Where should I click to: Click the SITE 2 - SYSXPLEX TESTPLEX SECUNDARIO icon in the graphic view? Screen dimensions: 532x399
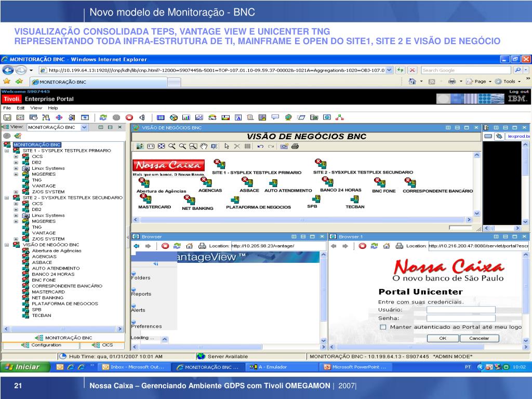pos(320,163)
